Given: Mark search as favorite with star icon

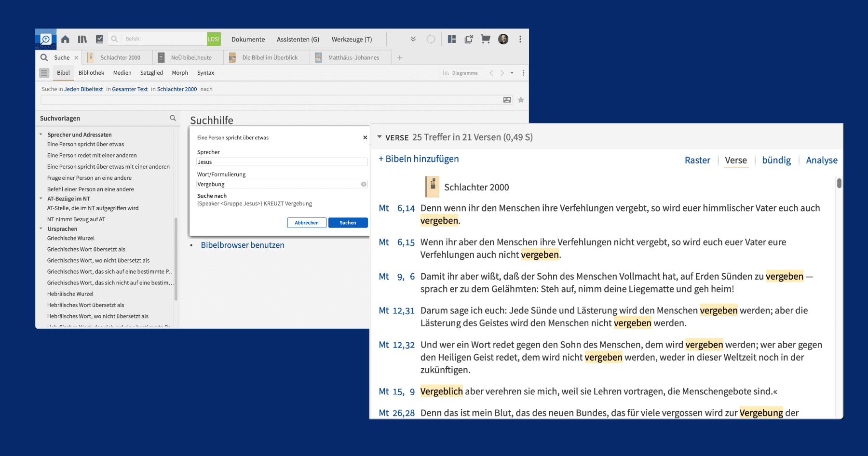Looking at the screenshot, I should click(x=521, y=100).
